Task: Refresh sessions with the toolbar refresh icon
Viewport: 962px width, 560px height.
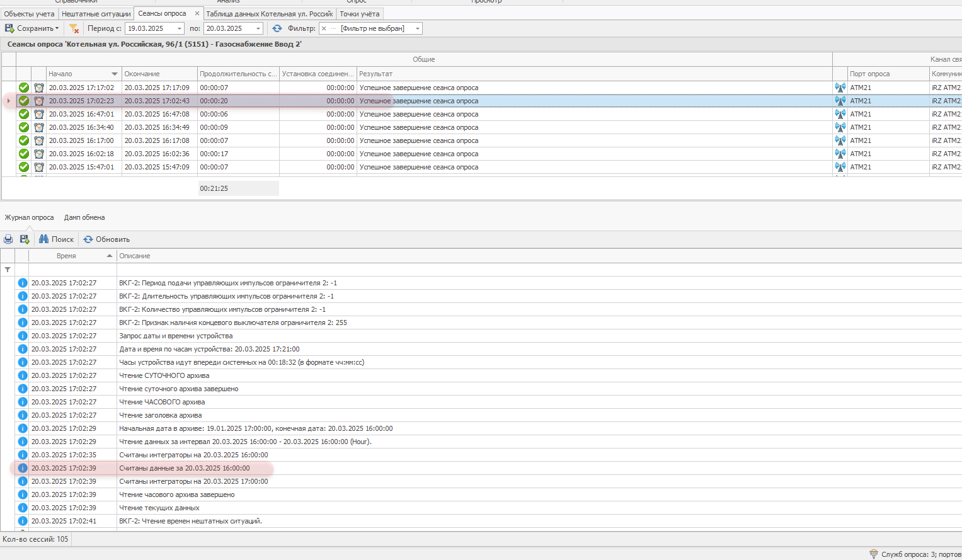Action: [x=277, y=28]
